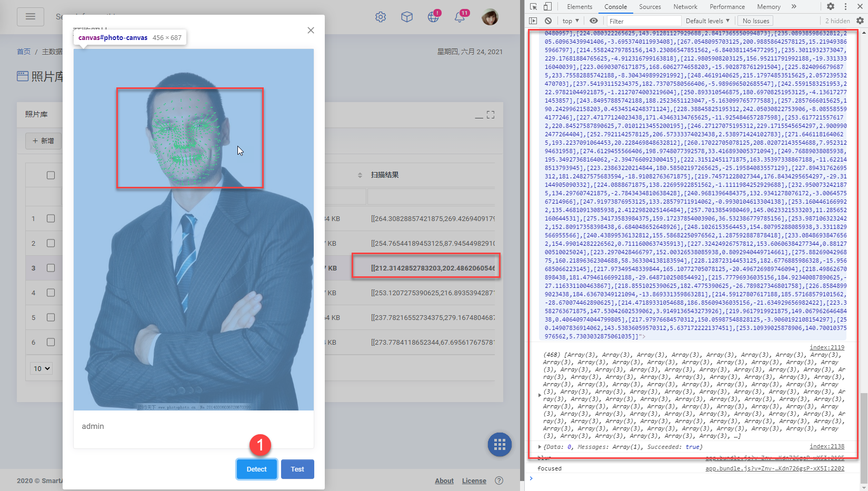Show the console sidebar icon
The width and height of the screenshot is (868, 491).
[x=533, y=21]
